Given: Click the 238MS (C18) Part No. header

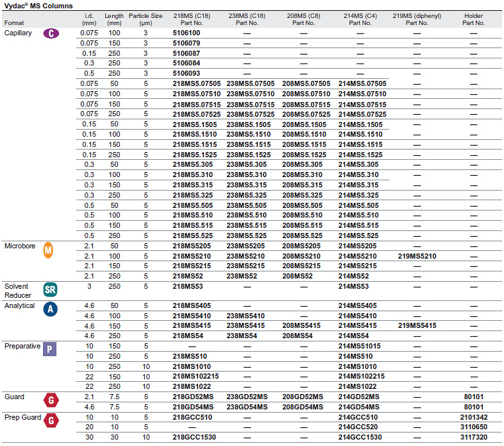Looking at the screenshot, I should 247,19.
